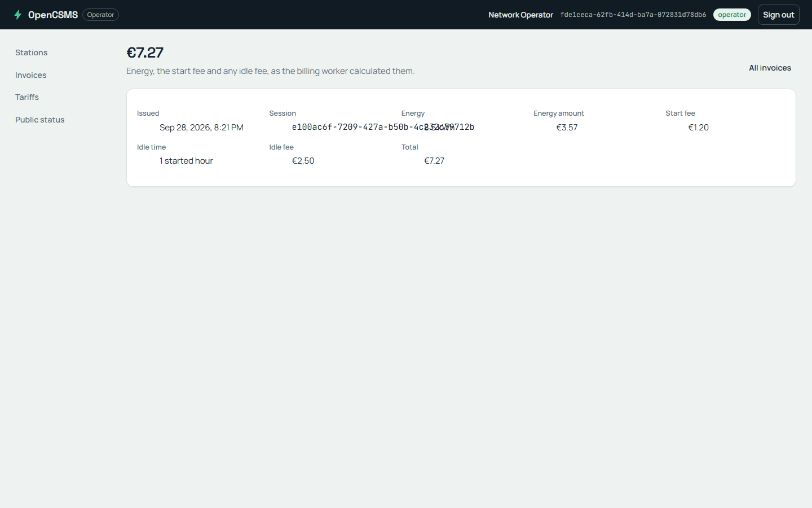Click the Energy amount field label
The width and height of the screenshot is (812, 508).
(559, 113)
